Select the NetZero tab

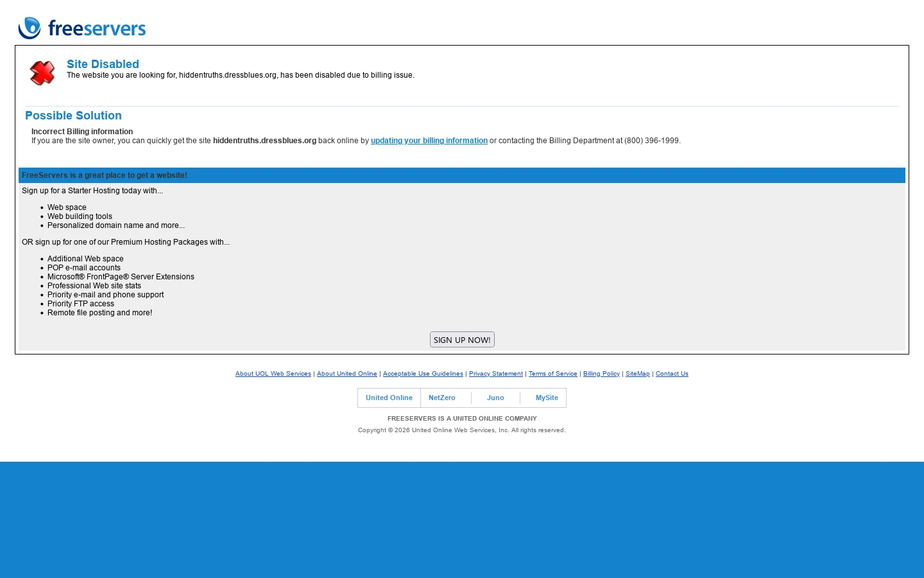click(x=442, y=398)
